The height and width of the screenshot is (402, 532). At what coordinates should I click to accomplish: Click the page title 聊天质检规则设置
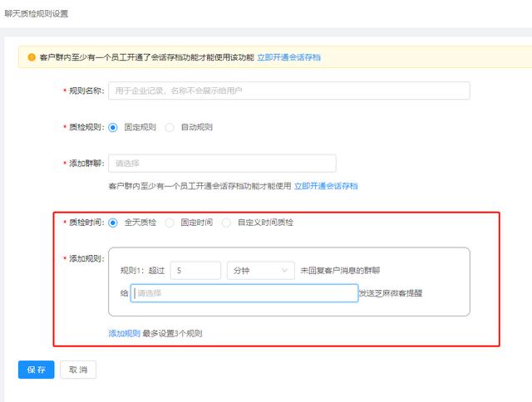tap(36, 14)
